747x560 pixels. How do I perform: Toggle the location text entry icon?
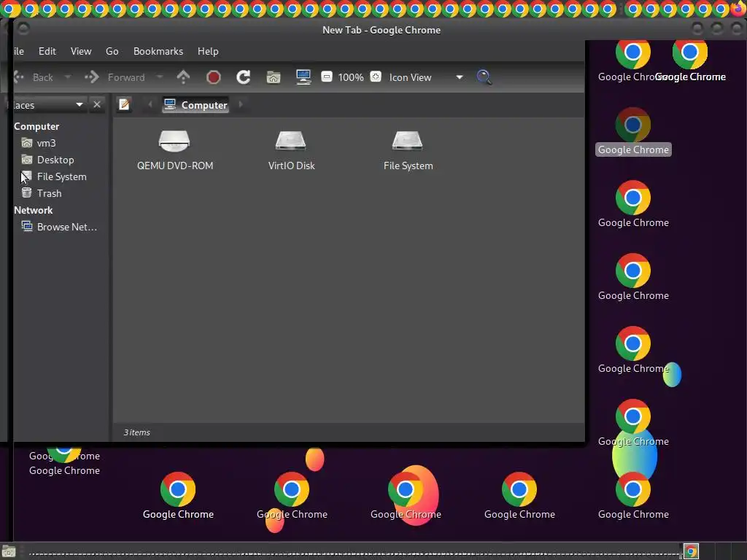[124, 104]
